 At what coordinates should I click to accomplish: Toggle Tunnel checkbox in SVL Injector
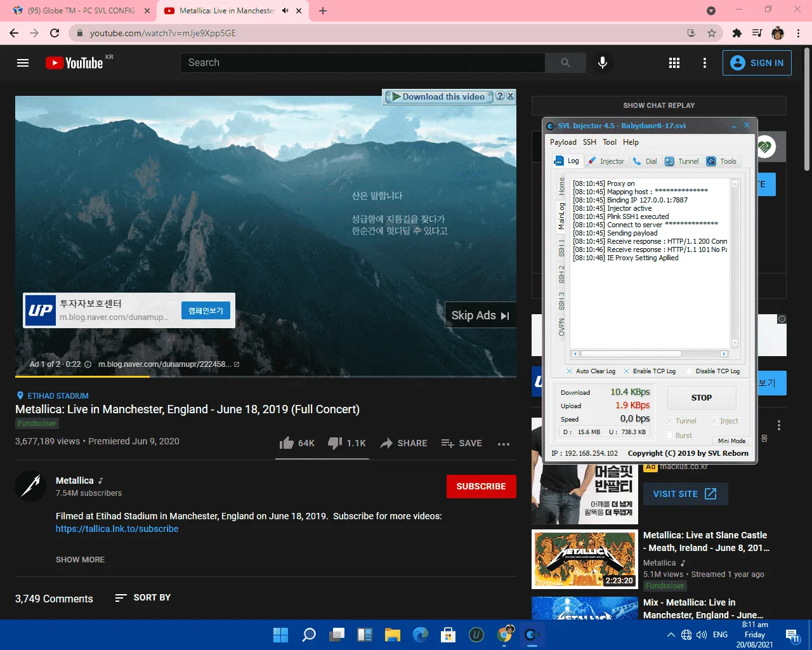point(669,421)
